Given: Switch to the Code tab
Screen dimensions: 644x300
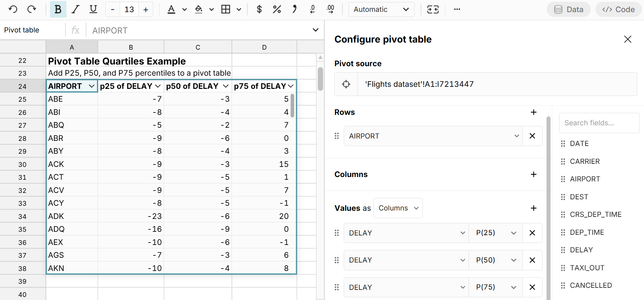Looking at the screenshot, I should point(618,9).
